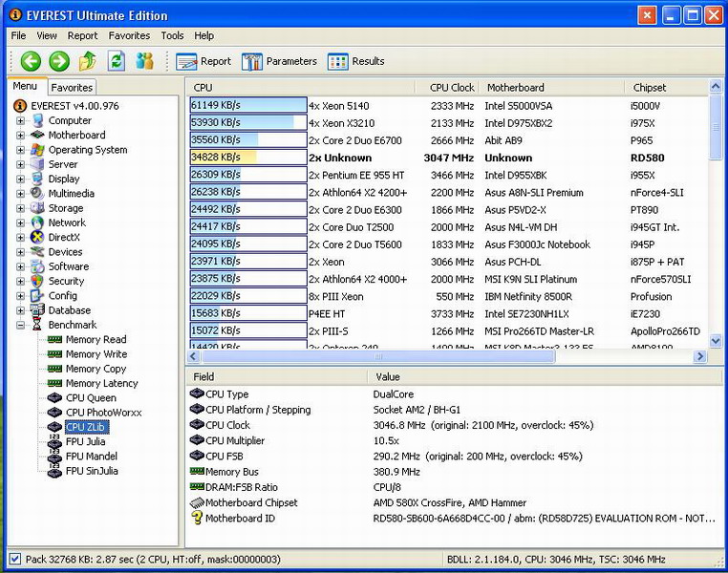728x573 pixels.
Task: Open the Tools menu
Action: (172, 35)
